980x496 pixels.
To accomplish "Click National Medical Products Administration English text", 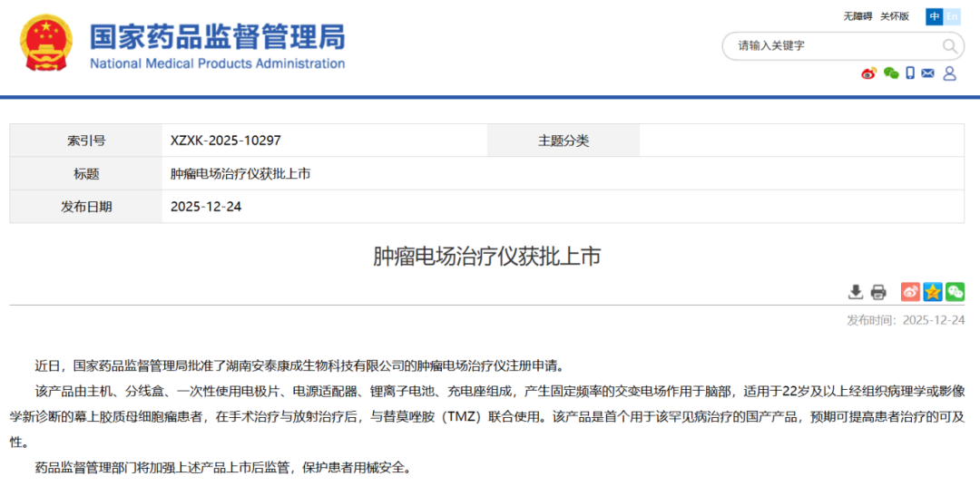I will click(x=218, y=63).
